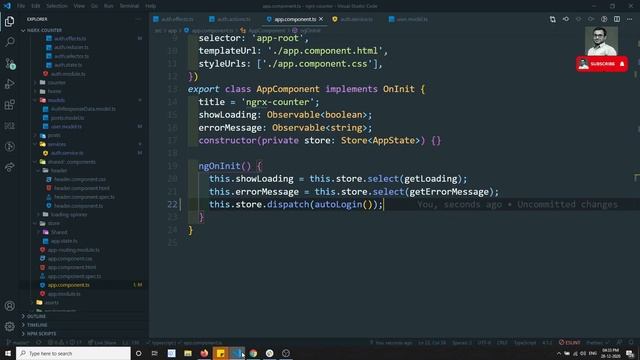The width and height of the screenshot is (640, 360).
Task: Open auth.state.ts in explorer
Action: [68, 65]
